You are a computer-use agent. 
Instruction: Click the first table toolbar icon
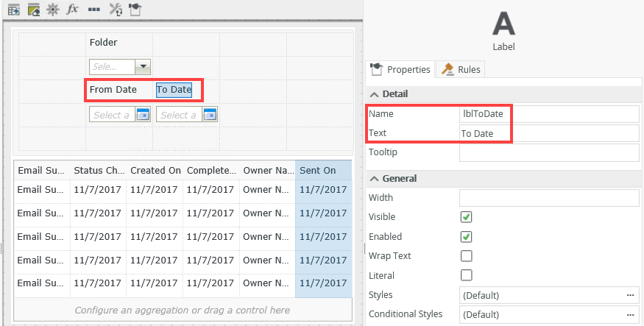pos(13,10)
